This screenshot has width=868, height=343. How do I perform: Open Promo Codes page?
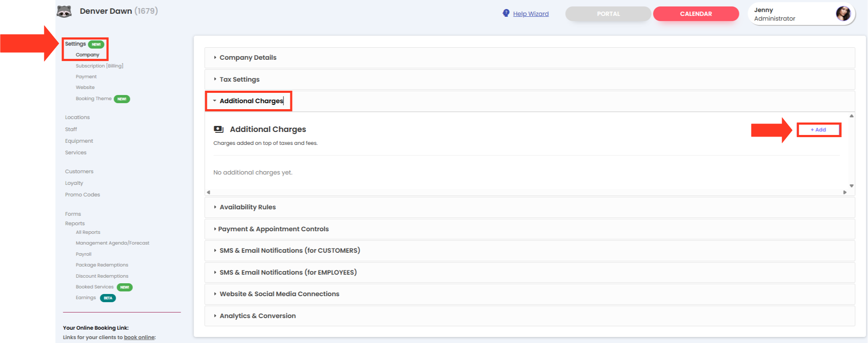[x=83, y=195]
